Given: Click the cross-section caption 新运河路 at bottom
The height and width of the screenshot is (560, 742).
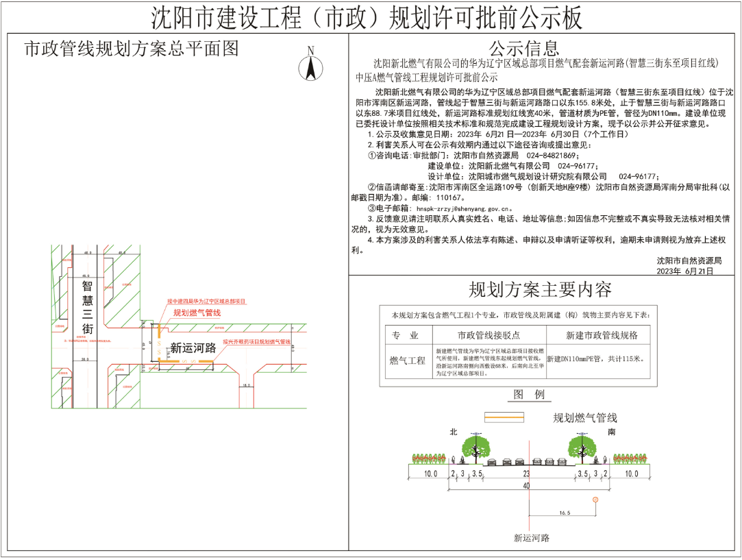Looking at the screenshot, I should pyautogui.click(x=532, y=538).
